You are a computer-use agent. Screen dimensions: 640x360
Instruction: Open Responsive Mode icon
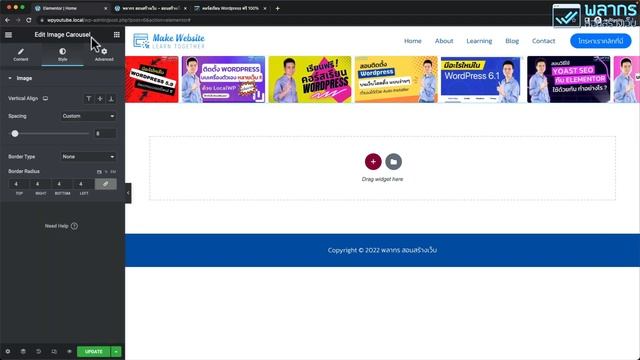pos(54,351)
